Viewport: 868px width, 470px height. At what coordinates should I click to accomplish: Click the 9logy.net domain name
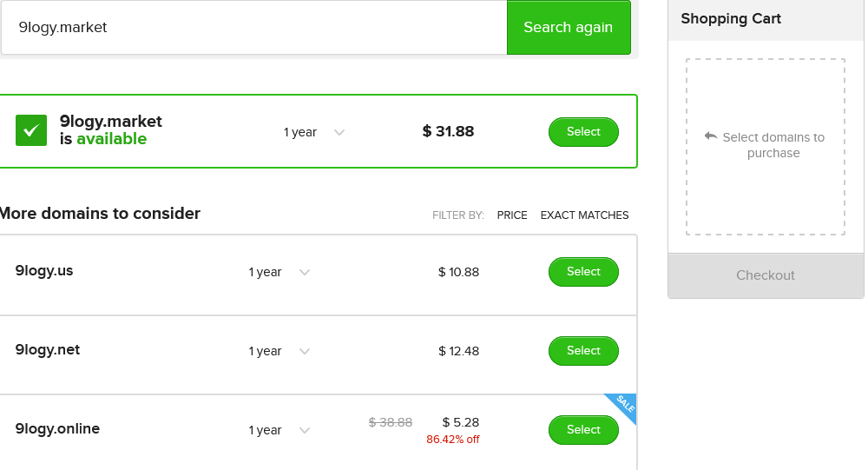click(x=48, y=350)
